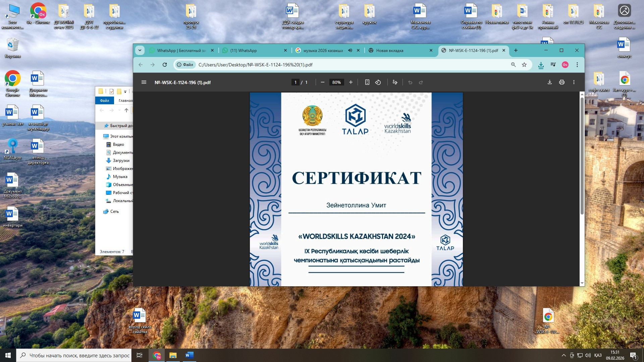Open Chrome downloads button in toolbar
644x362 pixels.
pyautogui.click(x=541, y=65)
